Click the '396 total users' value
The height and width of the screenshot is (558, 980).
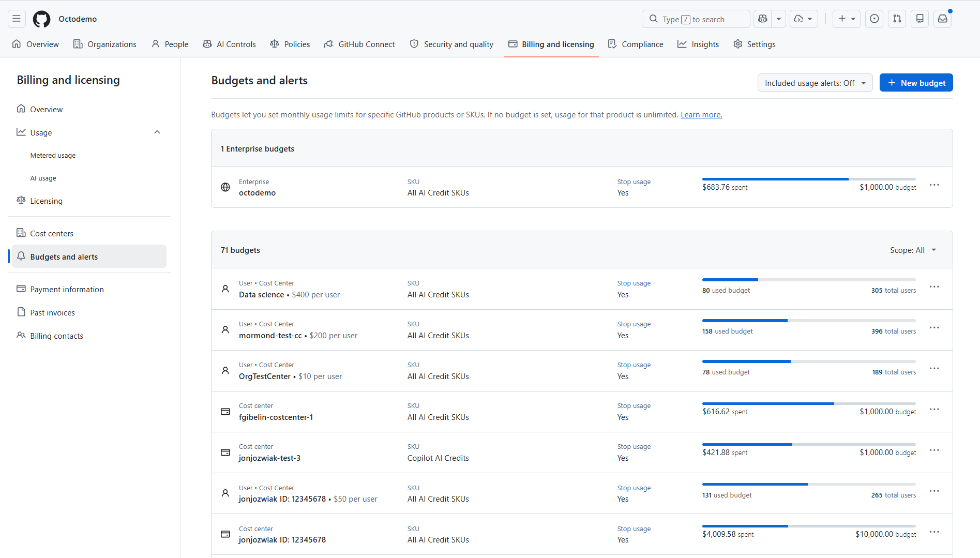894,331
